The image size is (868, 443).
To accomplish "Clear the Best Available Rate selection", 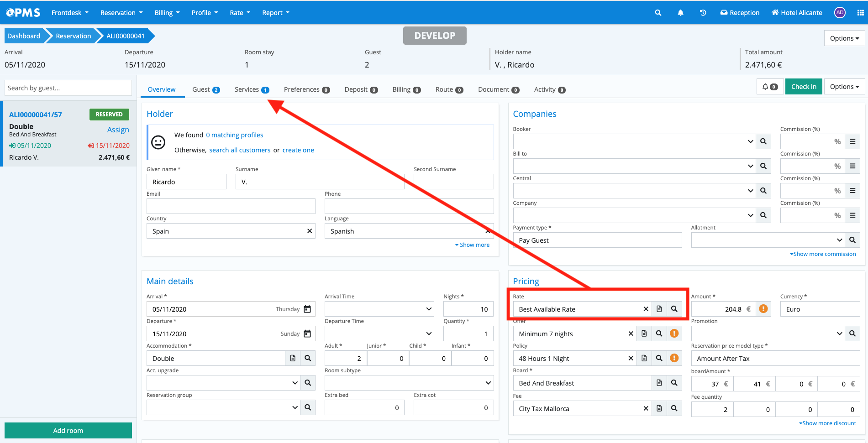I will click(x=646, y=309).
